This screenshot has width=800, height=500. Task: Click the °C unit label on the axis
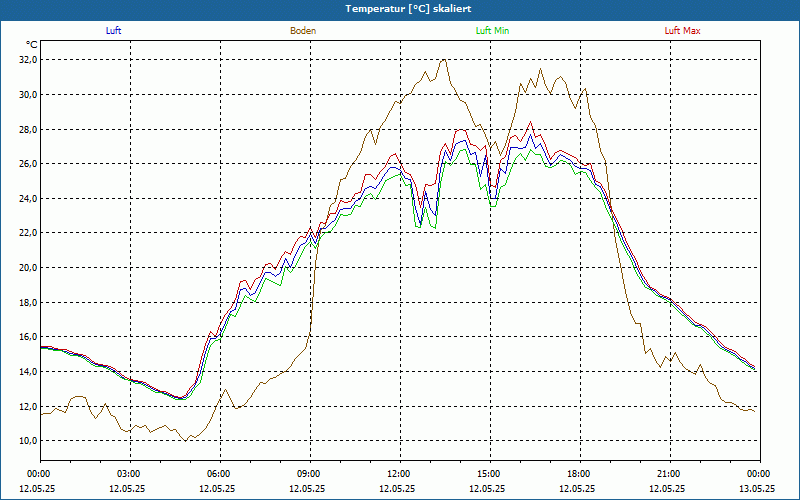coord(32,44)
